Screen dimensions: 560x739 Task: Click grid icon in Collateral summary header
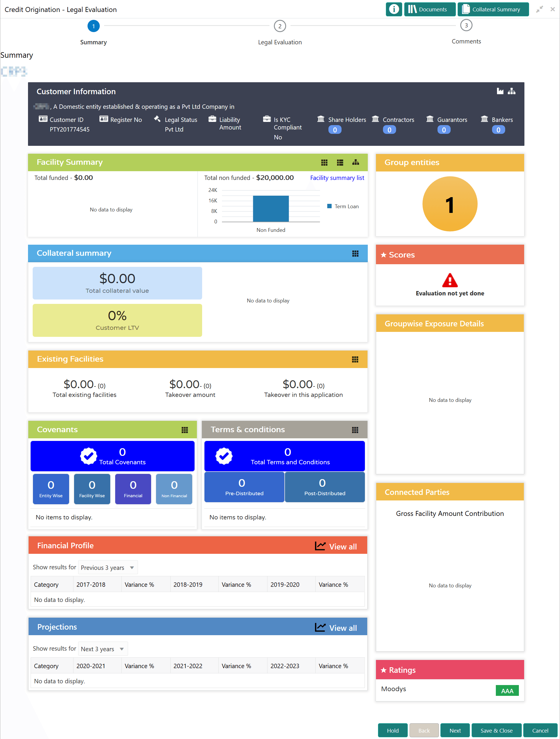pyautogui.click(x=355, y=253)
